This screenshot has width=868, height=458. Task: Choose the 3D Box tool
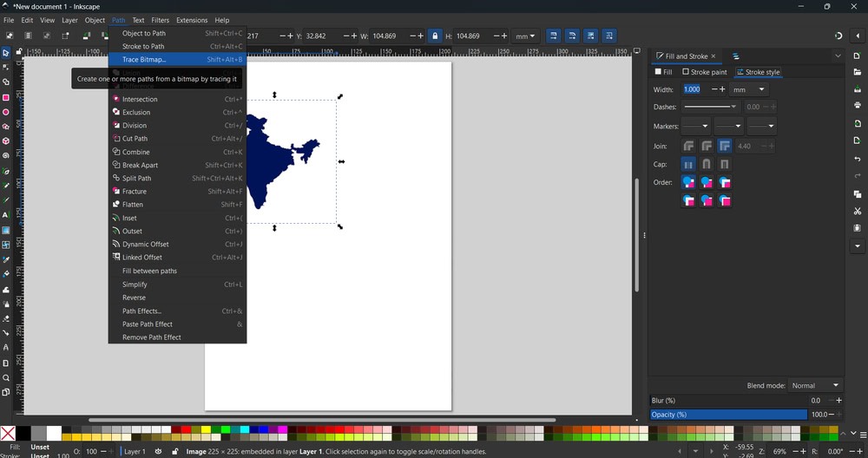coord(5,141)
